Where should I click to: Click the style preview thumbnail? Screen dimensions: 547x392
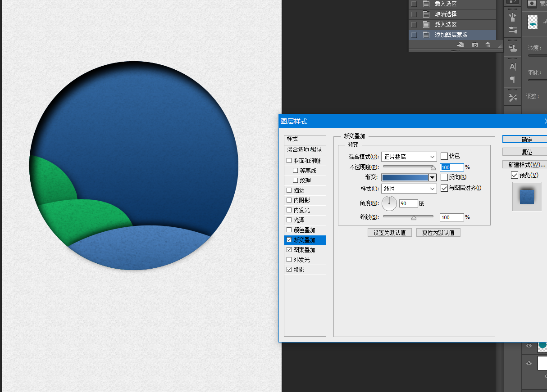(527, 196)
